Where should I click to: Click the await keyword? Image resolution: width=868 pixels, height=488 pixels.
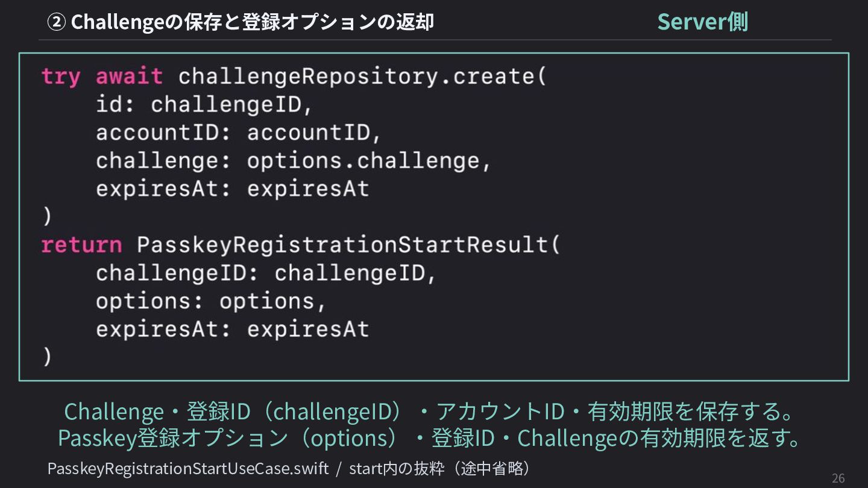coord(129,77)
